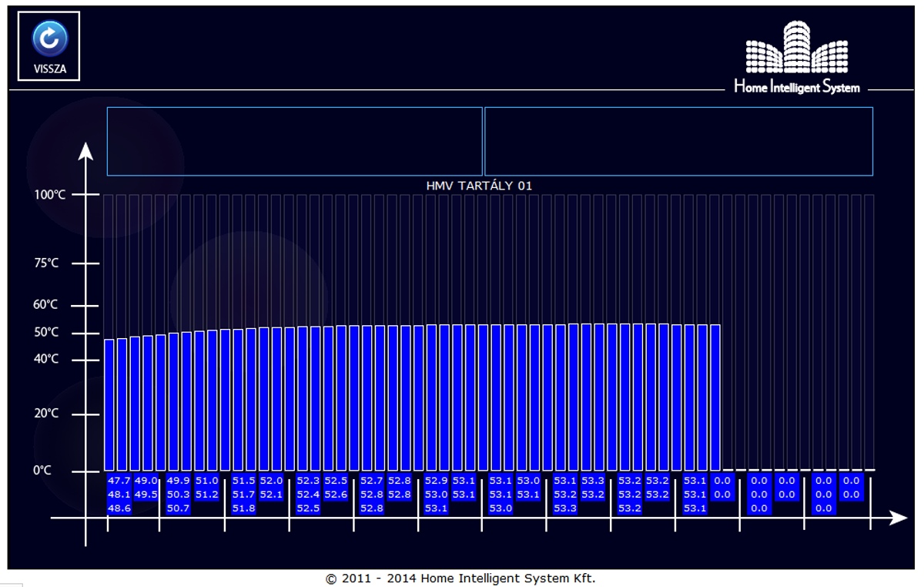Click the 52.9 temperature value label
924x587 pixels.
[436, 481]
